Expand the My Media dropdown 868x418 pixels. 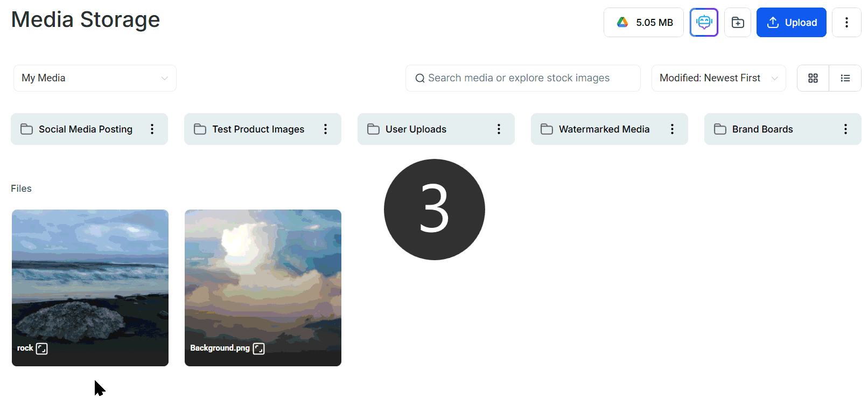click(x=95, y=78)
